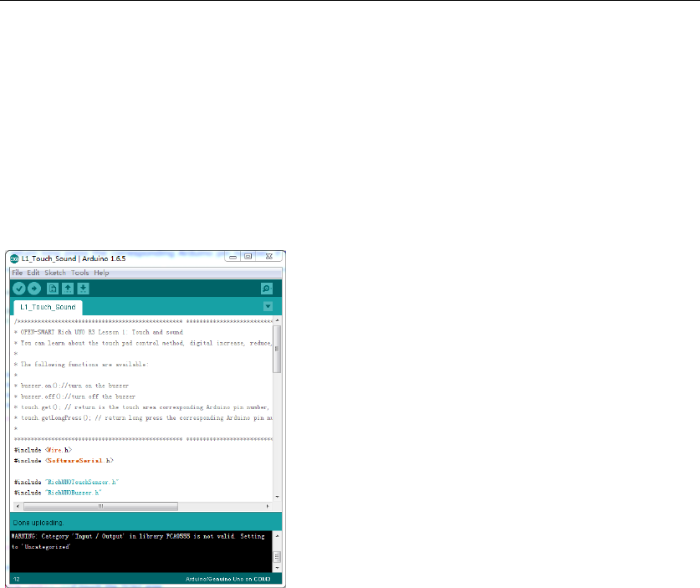Open the Serial Monitor magnifier icon

(267, 289)
